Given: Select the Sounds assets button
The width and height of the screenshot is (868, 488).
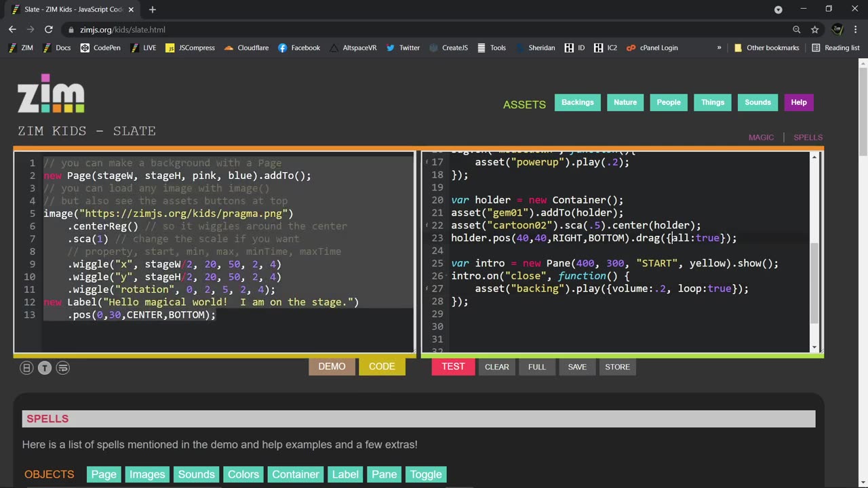Looking at the screenshot, I should point(757,102).
